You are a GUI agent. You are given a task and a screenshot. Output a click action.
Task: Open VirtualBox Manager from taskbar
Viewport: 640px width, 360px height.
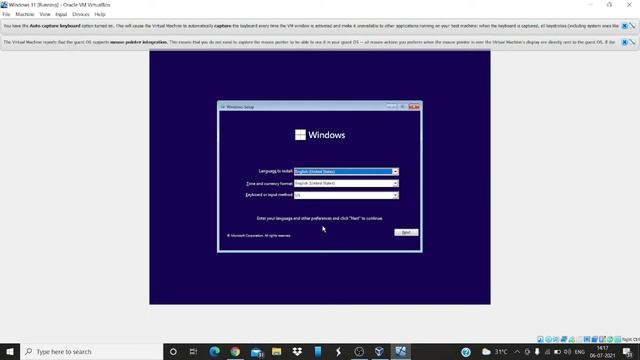click(x=379, y=351)
